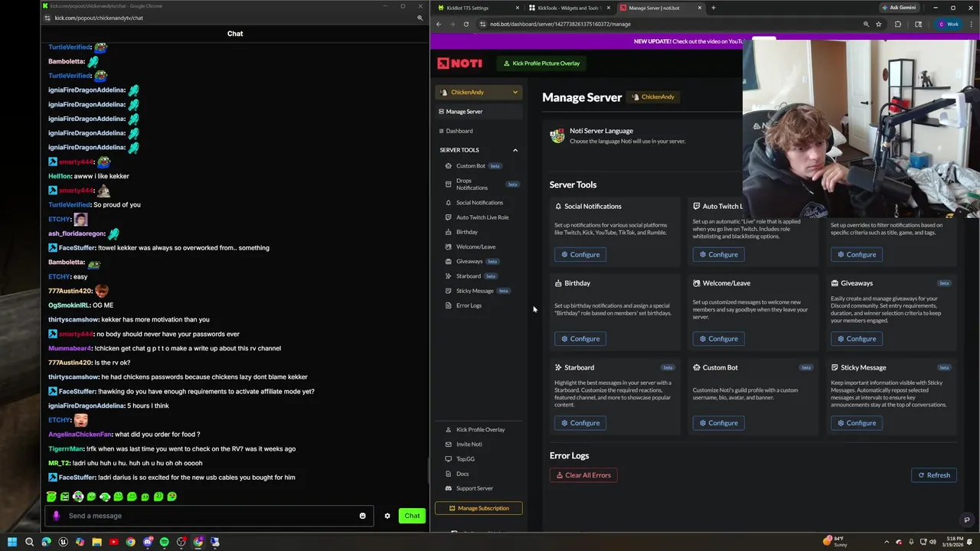The width and height of the screenshot is (980, 551).
Task: Select the Manage Server noti.bot tab
Action: click(660, 8)
